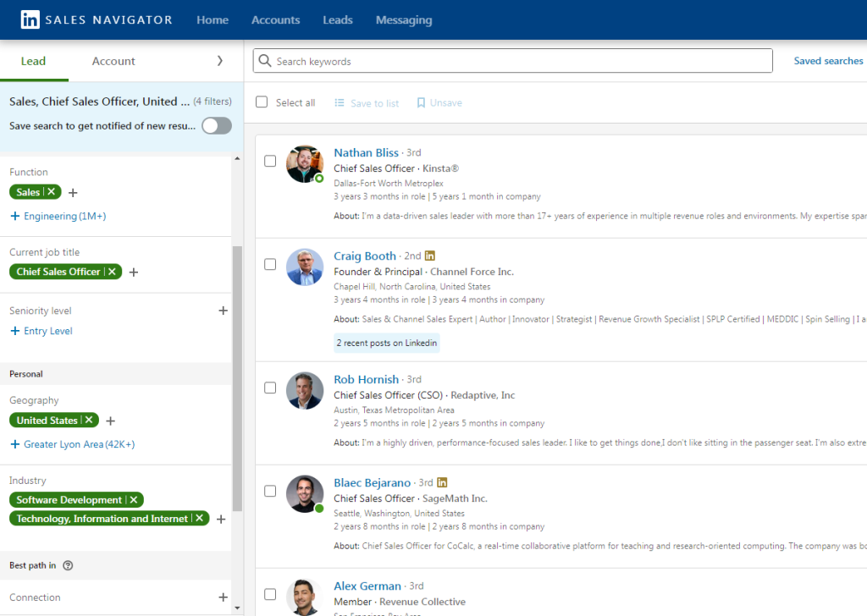The width and height of the screenshot is (867, 616).
Task: Click the LinkedIn premium badge next to Craig Booth
Action: click(430, 256)
